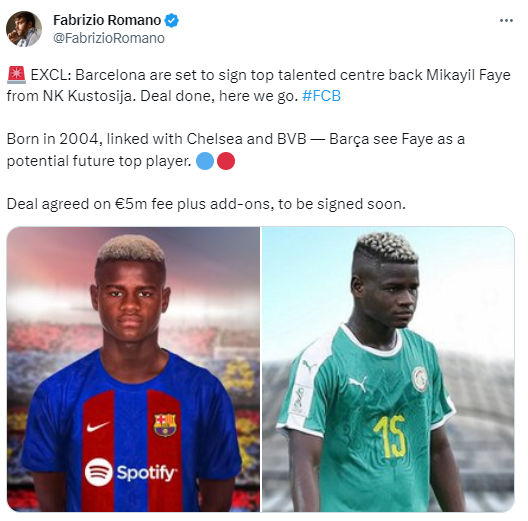This screenshot has height=521, width=528.
Task: Click the 'Deal agreed on €5m fee' line
Action: [x=206, y=204]
